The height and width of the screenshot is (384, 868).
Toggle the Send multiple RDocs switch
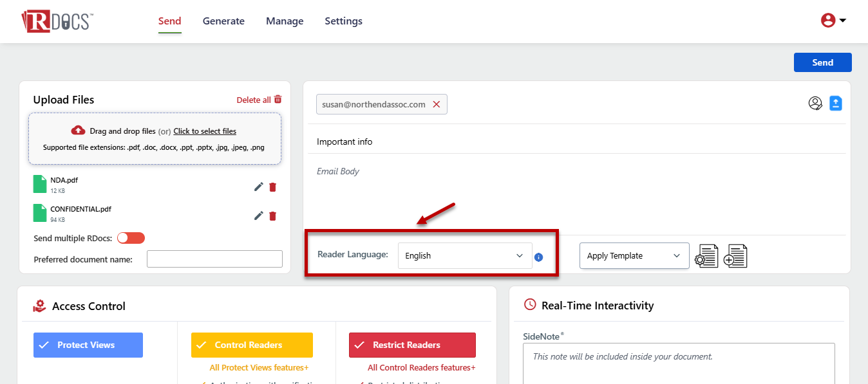coord(131,238)
